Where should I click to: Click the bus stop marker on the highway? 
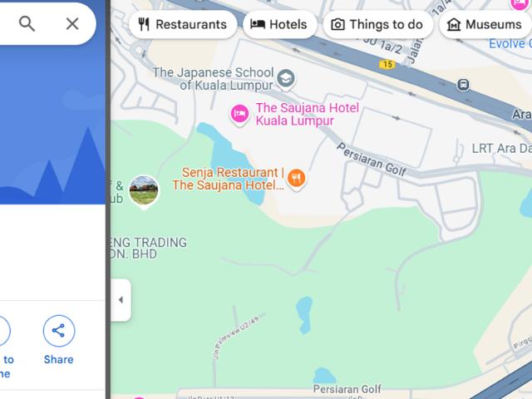[463, 85]
